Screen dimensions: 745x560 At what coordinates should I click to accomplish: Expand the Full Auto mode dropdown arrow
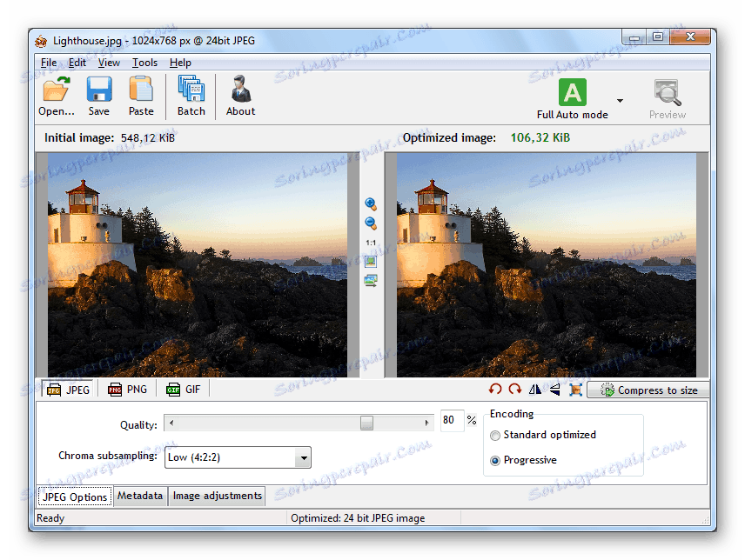click(x=620, y=101)
